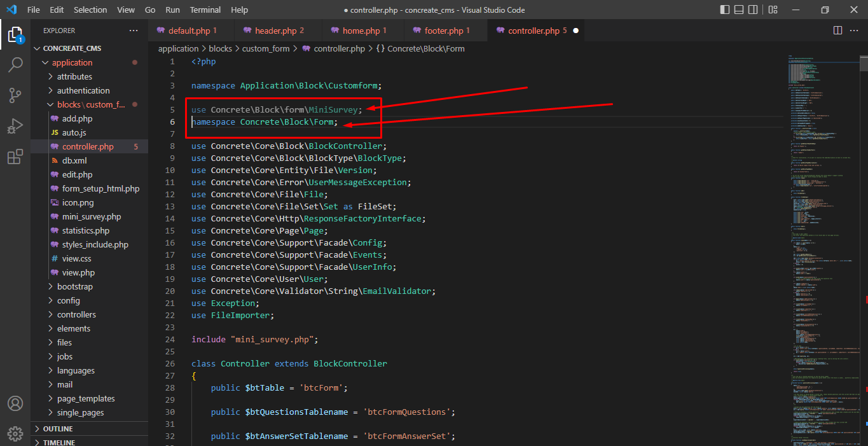Open the Go menu
Viewport: 868px width, 446px height.
point(150,10)
